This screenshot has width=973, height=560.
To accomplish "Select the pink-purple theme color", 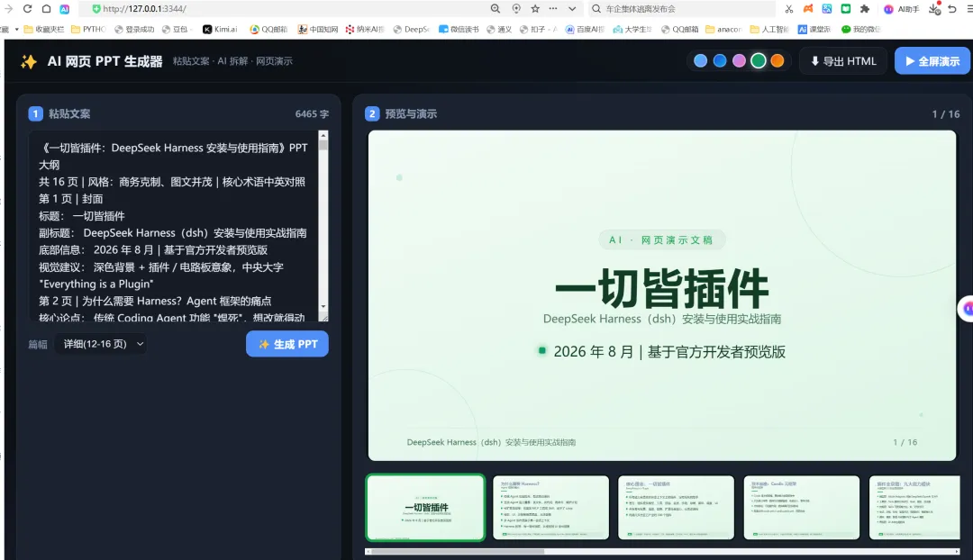I will pos(739,61).
